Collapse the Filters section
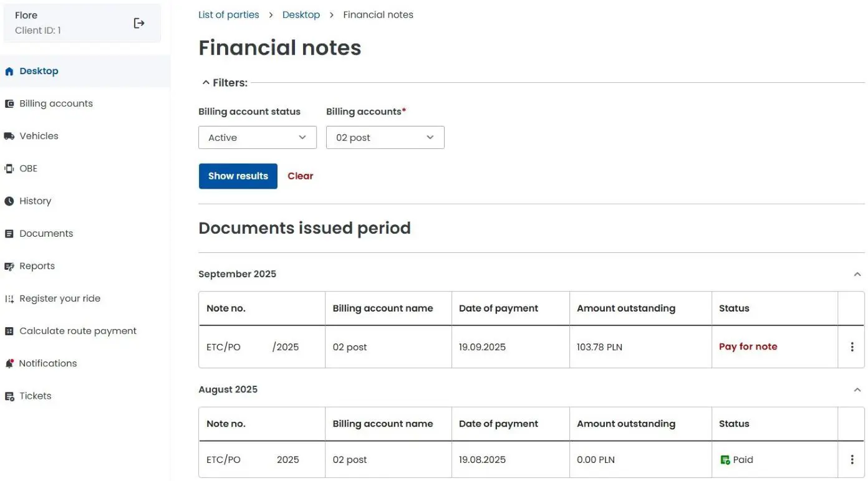 [x=206, y=83]
